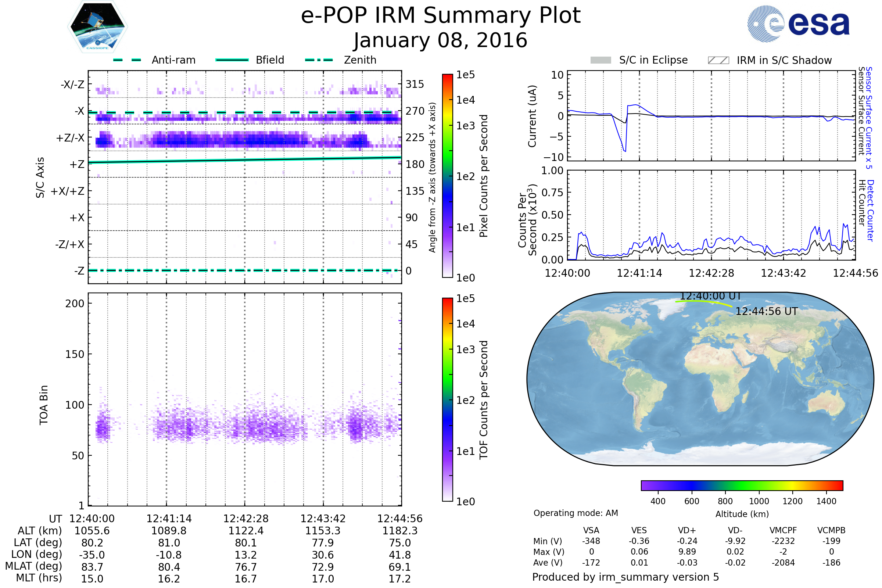Viewport: 882px width, 588px height.
Task: Click the Bfield solid line legend marker
Action: pyautogui.click(x=232, y=60)
